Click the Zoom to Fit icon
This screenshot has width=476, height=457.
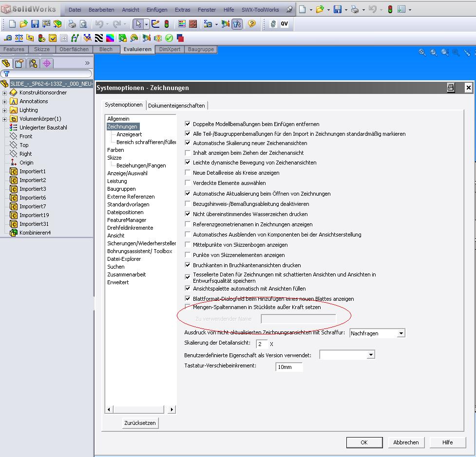pyautogui.click(x=422, y=53)
